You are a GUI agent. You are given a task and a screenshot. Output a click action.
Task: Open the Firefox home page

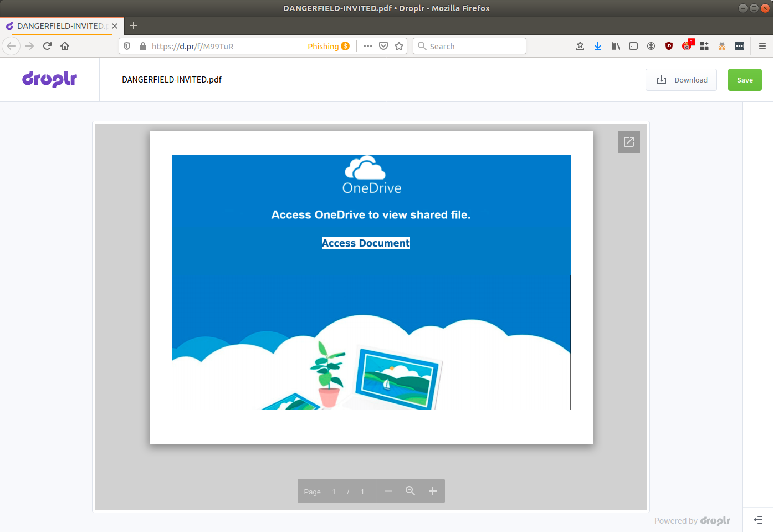(x=65, y=46)
